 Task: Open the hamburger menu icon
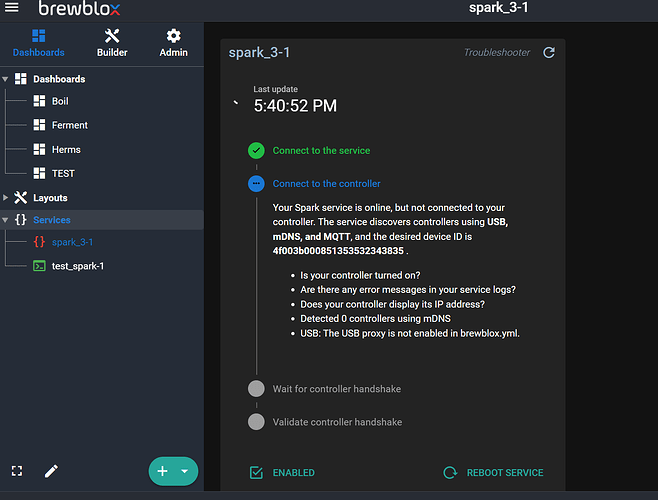coord(12,9)
